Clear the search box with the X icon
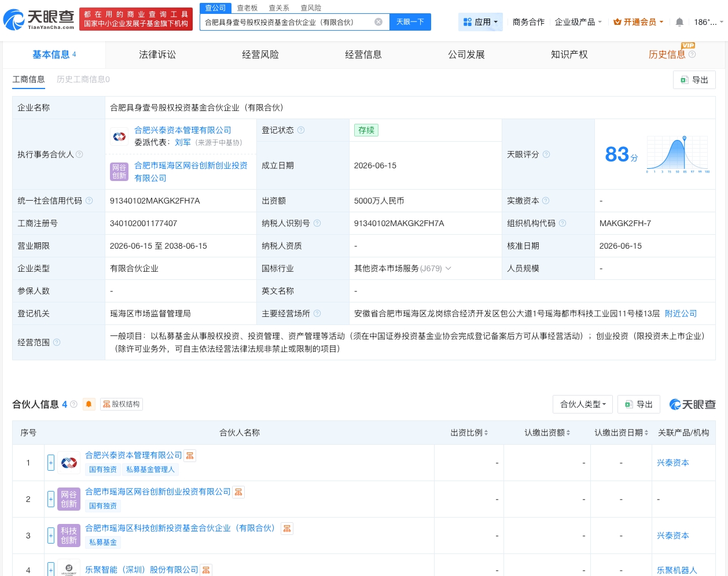Image resolution: width=728 pixels, height=576 pixels. point(378,22)
